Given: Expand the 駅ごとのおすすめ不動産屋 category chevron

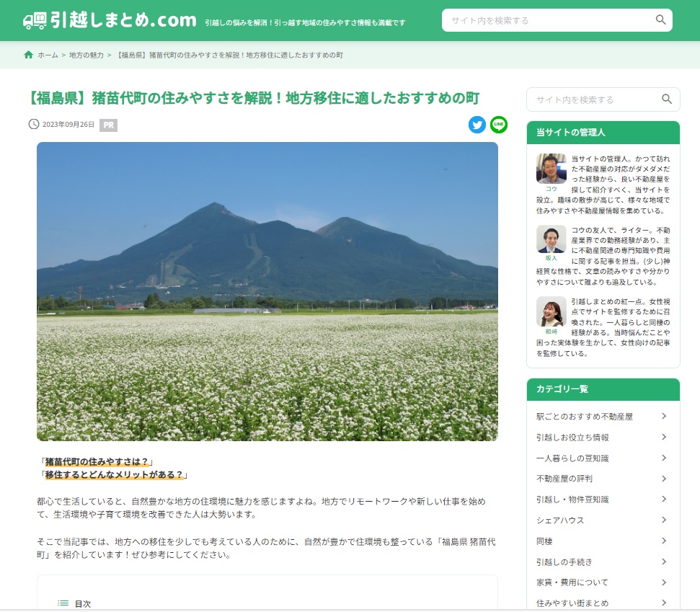Looking at the screenshot, I should point(665,416).
